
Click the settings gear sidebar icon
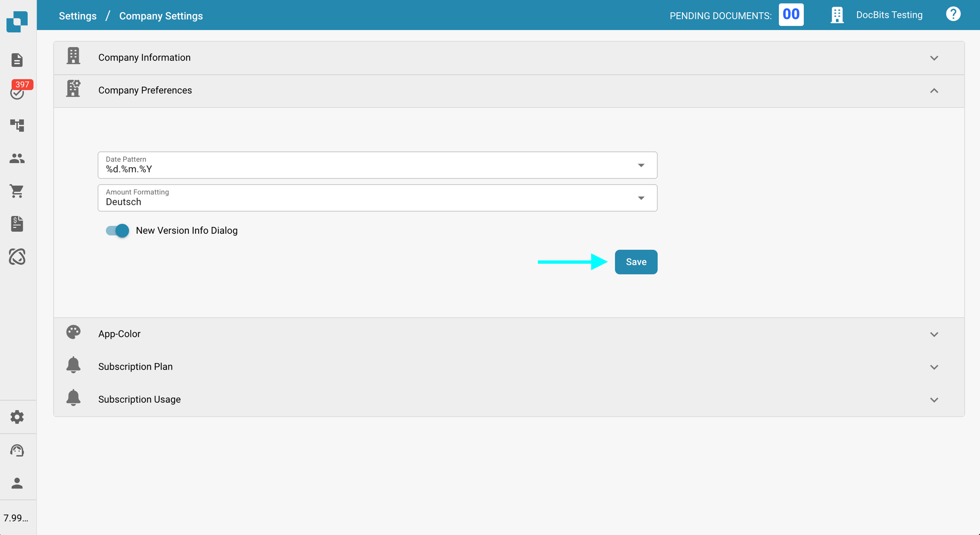(x=17, y=417)
